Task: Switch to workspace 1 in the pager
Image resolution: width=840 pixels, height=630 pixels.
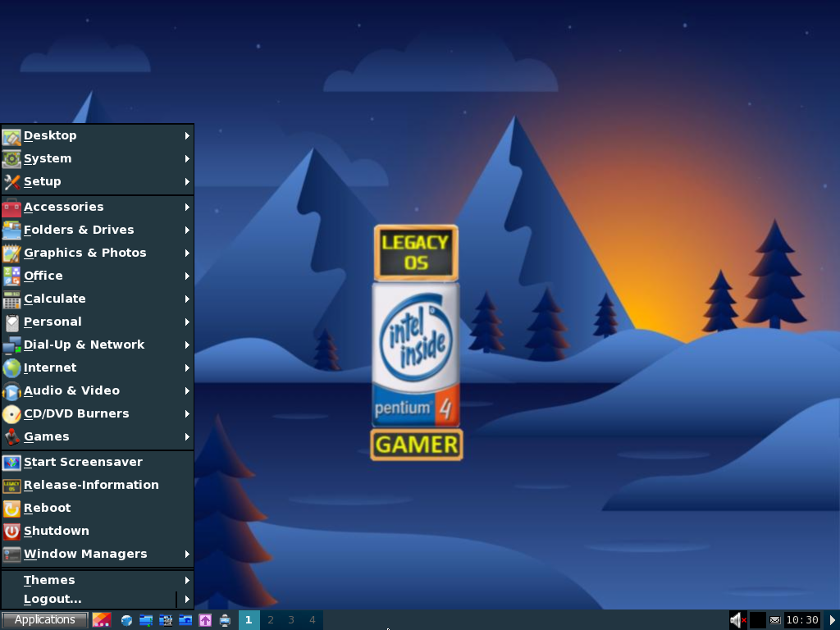Action: (249, 620)
